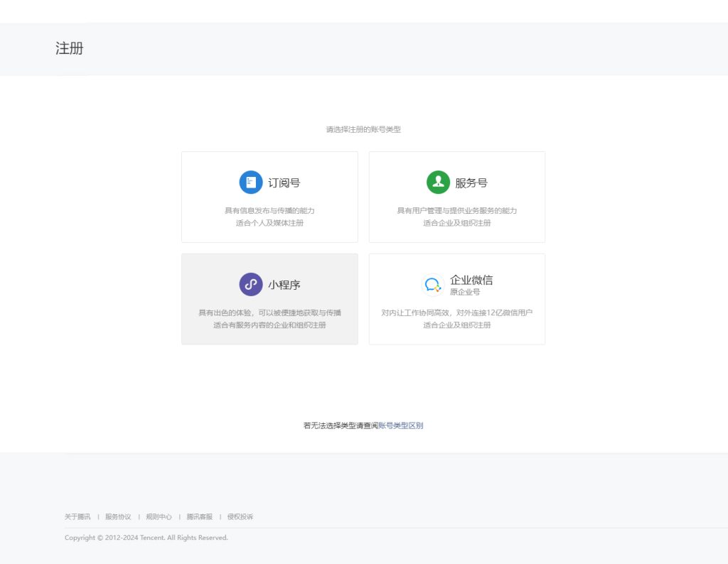Click the 原企业号 subtitle
Image resolution: width=728 pixels, height=564 pixels.
[465, 292]
